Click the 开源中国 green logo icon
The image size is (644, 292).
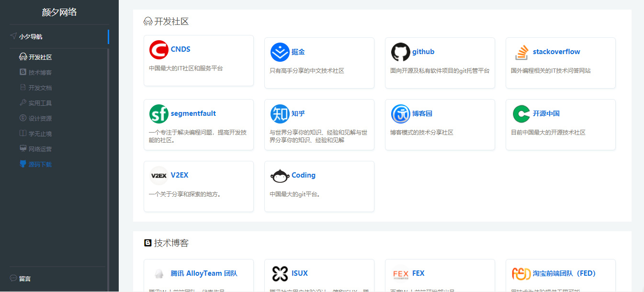tap(521, 114)
